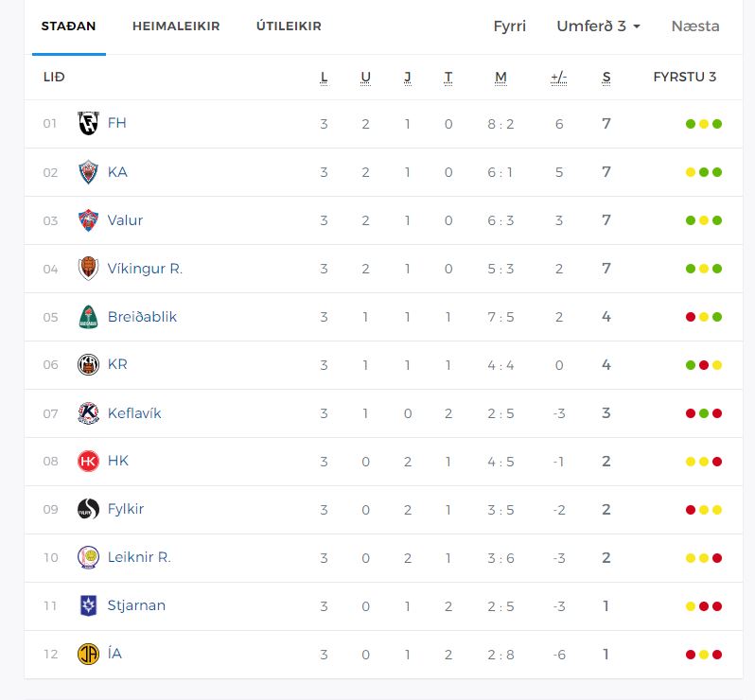Click the HK club crest icon
Viewport: 755px width, 700px height.
point(88,461)
